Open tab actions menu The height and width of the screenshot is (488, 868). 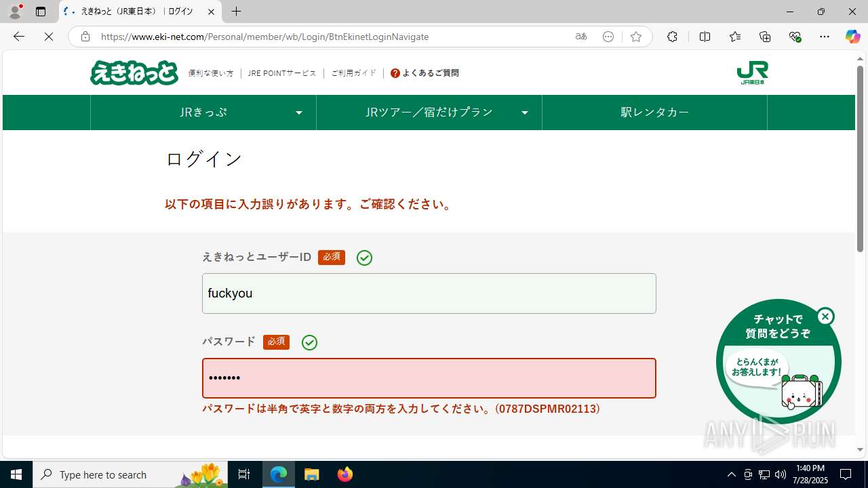(x=41, y=12)
